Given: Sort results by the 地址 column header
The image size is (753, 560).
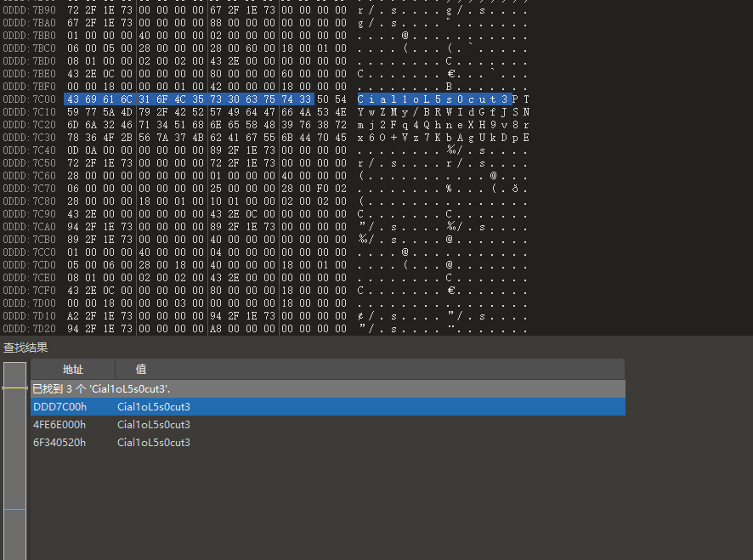Looking at the screenshot, I should (x=73, y=370).
